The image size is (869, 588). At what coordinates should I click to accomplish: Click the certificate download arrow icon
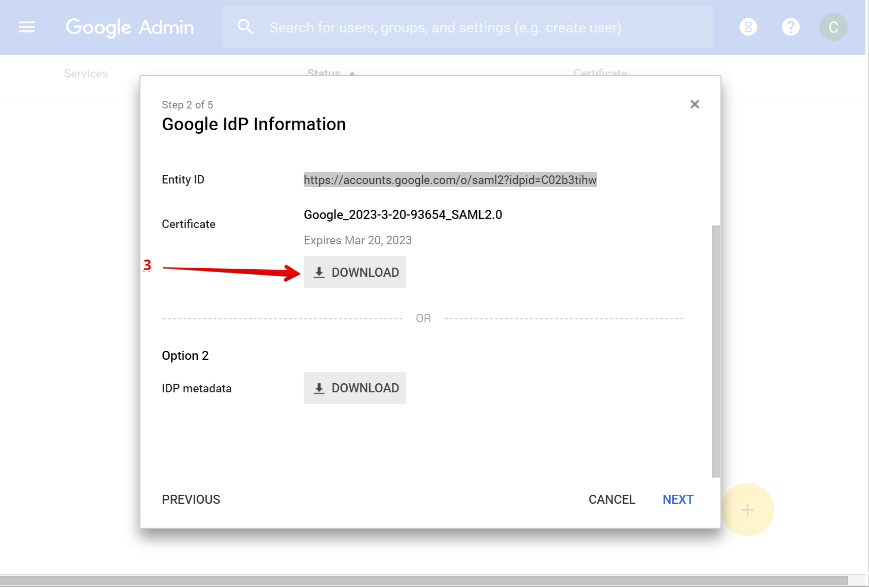[319, 272]
